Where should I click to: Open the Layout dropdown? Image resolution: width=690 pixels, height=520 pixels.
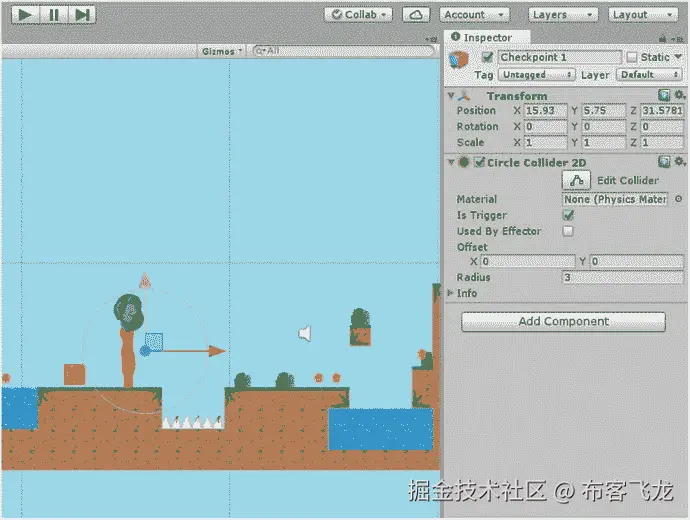point(642,15)
